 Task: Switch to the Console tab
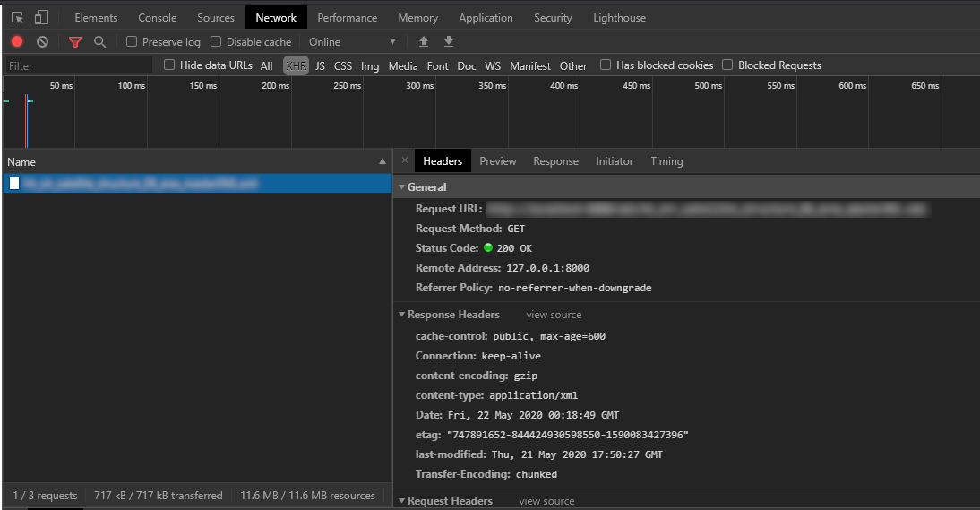(157, 17)
